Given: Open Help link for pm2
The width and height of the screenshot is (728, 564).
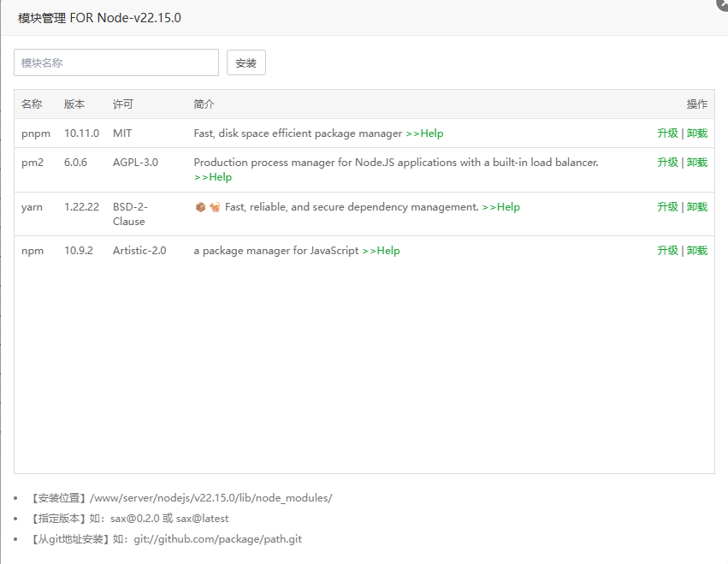Looking at the screenshot, I should tap(213, 177).
